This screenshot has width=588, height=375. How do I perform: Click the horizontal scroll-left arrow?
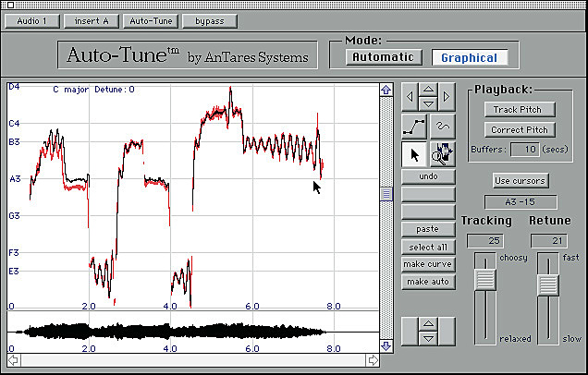14,360
